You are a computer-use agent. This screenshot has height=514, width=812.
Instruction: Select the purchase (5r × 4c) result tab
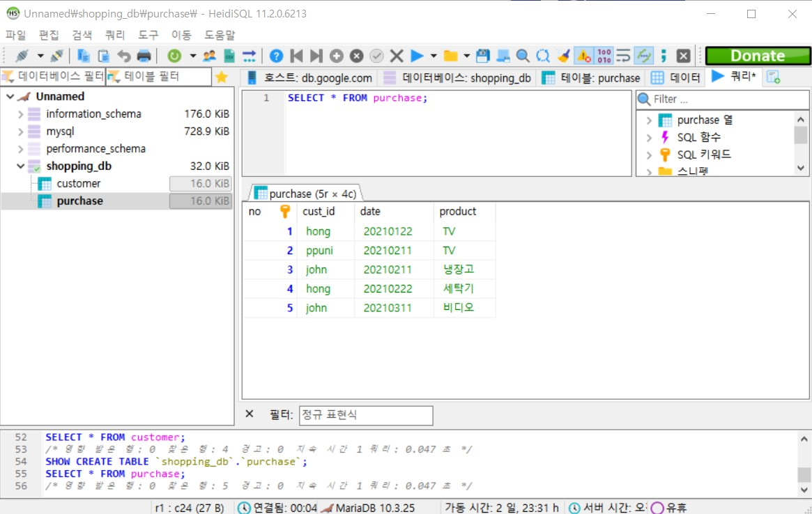(305, 194)
